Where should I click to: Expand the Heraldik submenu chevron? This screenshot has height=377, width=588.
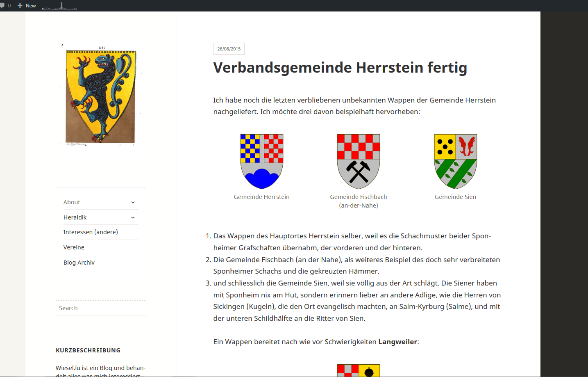[x=133, y=217]
